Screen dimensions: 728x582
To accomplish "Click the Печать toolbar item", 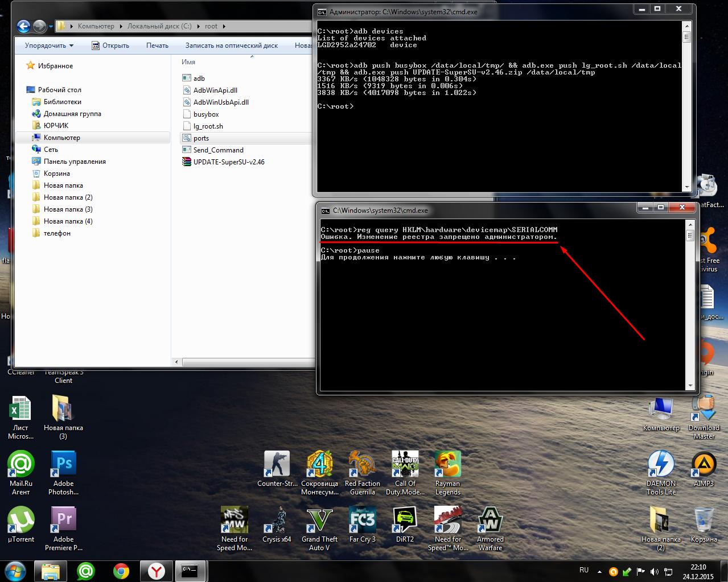I will pos(157,46).
